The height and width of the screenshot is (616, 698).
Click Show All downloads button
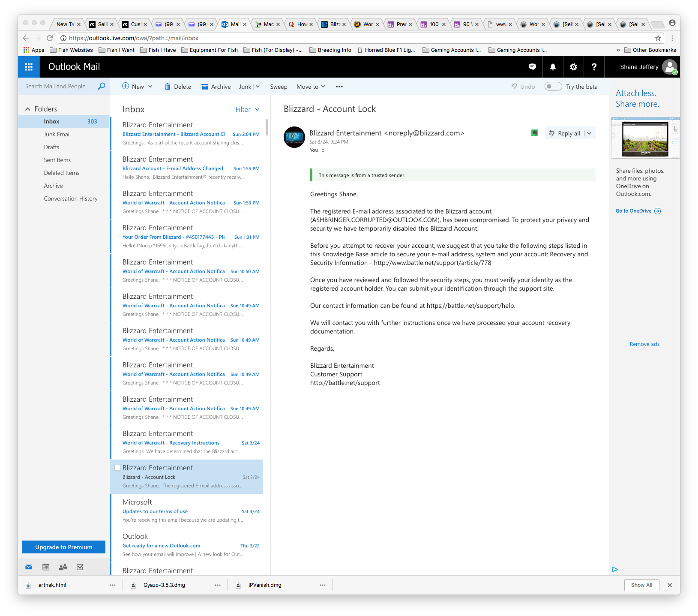click(x=641, y=585)
